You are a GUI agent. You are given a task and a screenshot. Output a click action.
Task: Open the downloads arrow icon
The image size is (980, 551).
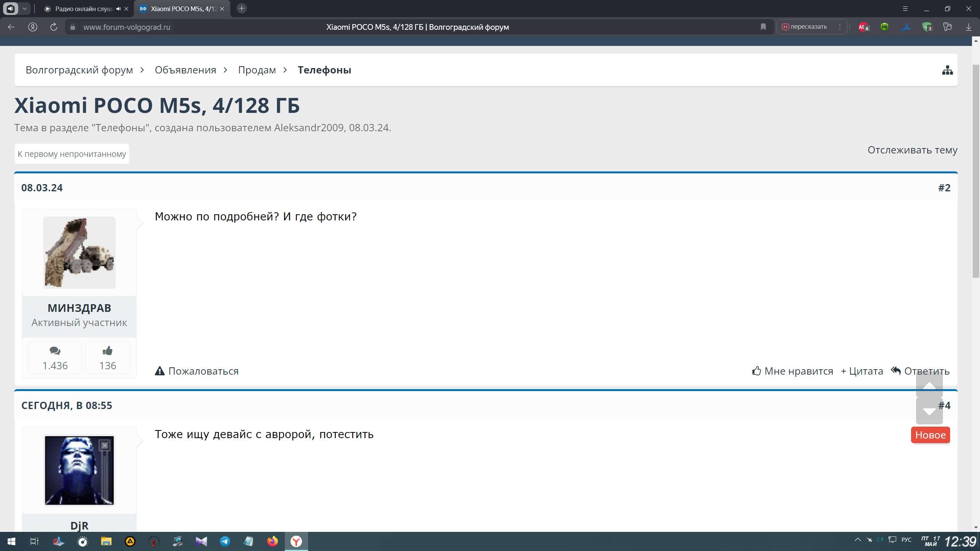(x=969, y=27)
